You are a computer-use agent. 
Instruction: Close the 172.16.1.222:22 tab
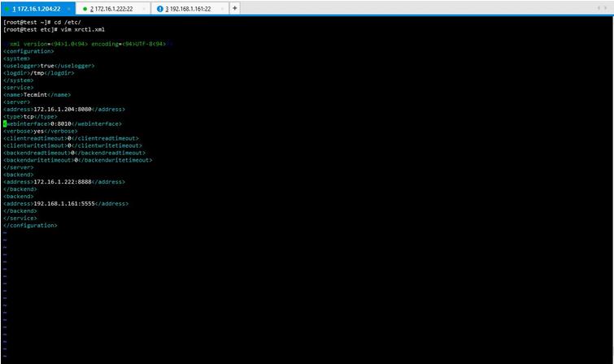point(145,9)
